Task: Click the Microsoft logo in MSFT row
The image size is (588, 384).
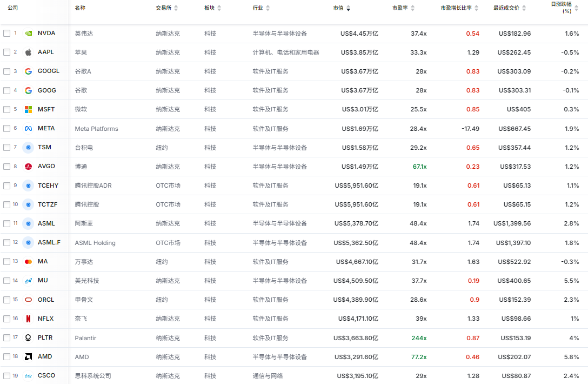Action: [28, 109]
